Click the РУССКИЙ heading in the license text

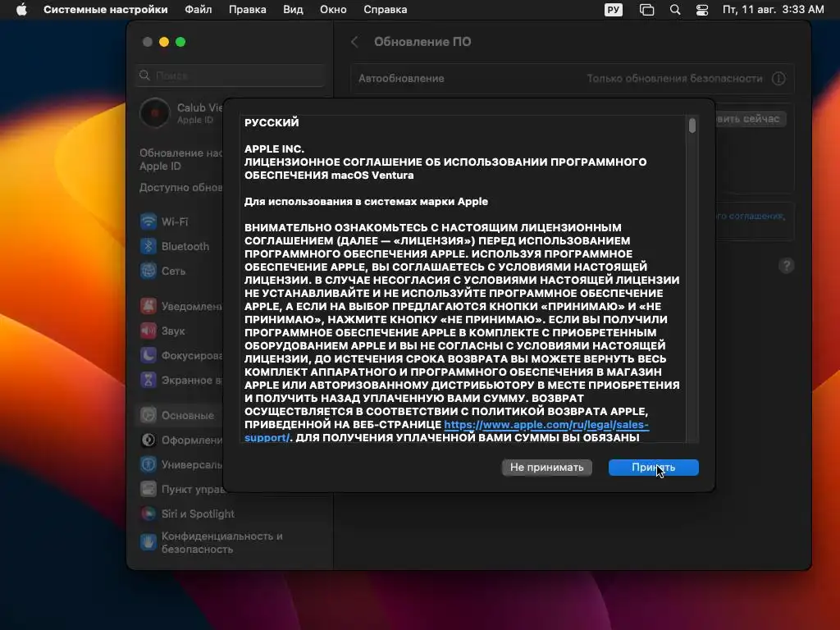[272, 123]
